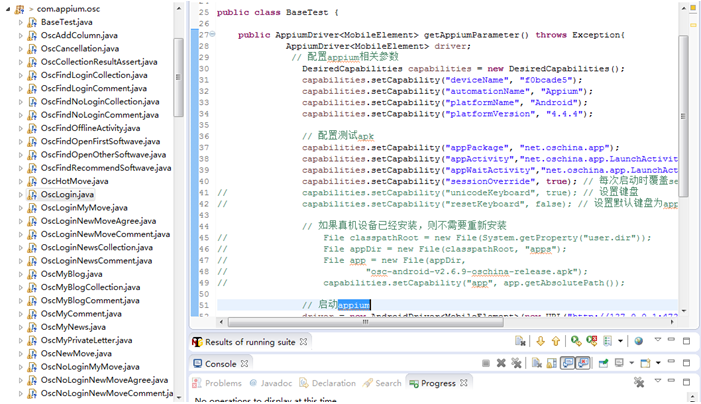Rerun failed tests from results toolbar

pyautogui.click(x=592, y=341)
